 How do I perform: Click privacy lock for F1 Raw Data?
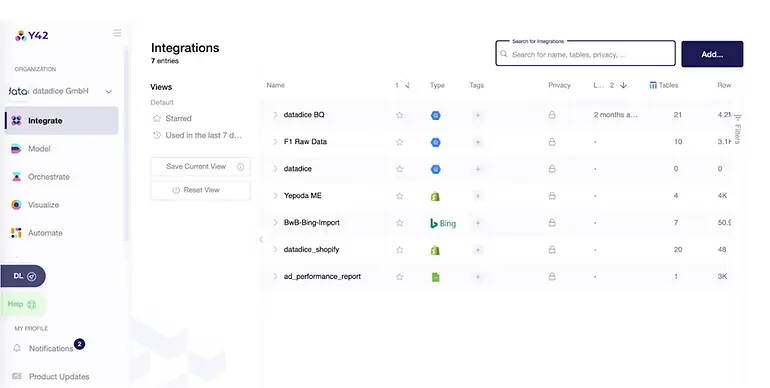[552, 142]
